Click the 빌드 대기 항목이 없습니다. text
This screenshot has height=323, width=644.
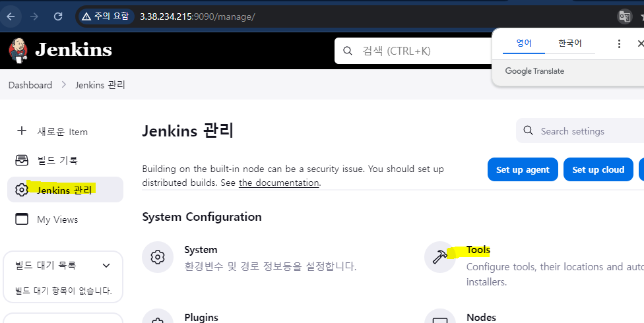coord(63,291)
